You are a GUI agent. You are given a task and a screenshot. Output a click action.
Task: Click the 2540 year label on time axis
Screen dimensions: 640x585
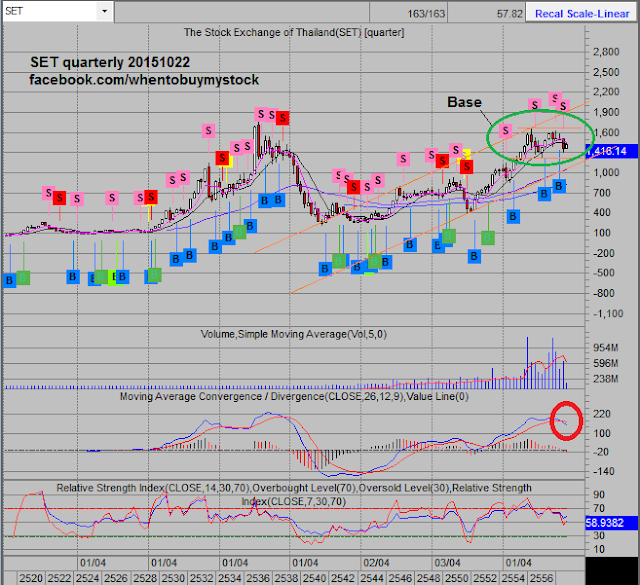point(315,578)
